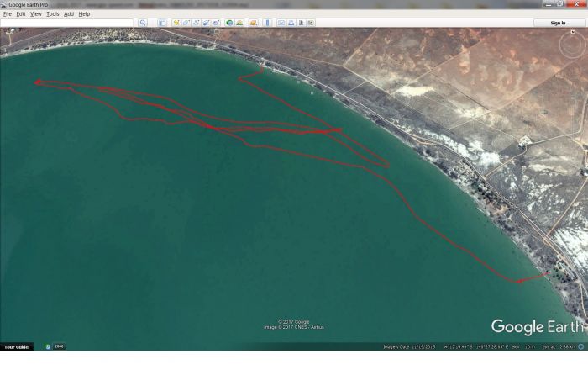Click inside the search input field
This screenshot has height=375, width=588.
point(67,23)
